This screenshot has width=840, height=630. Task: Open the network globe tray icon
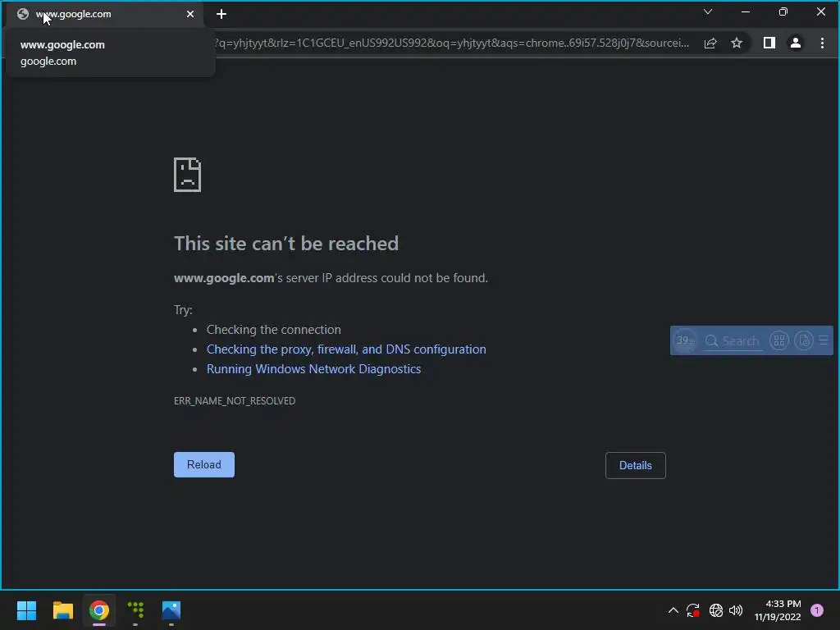coord(715,610)
